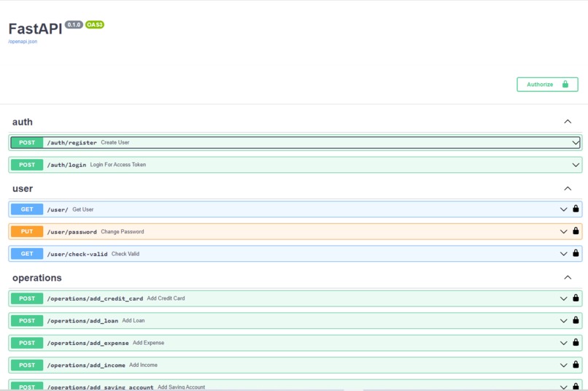Collapse the user section
The width and height of the screenshot is (588, 391).
click(568, 188)
